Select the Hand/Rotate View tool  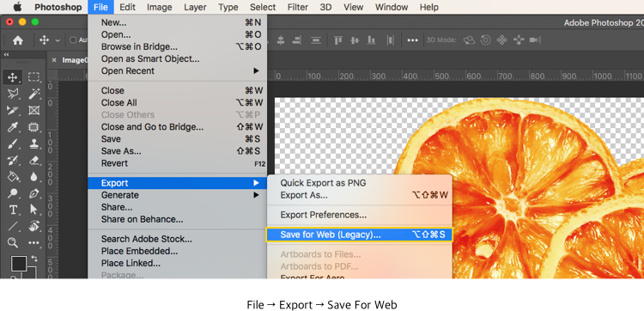click(x=33, y=226)
